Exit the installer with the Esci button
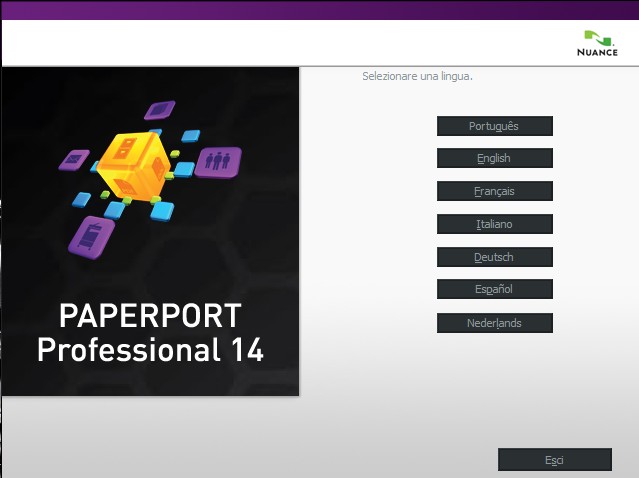Screen dimensions: 639x478 click(555, 460)
